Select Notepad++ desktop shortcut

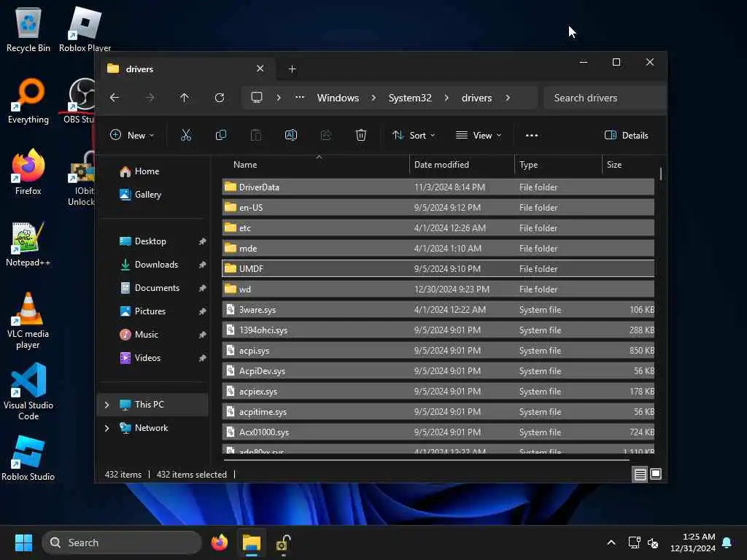coord(28,244)
